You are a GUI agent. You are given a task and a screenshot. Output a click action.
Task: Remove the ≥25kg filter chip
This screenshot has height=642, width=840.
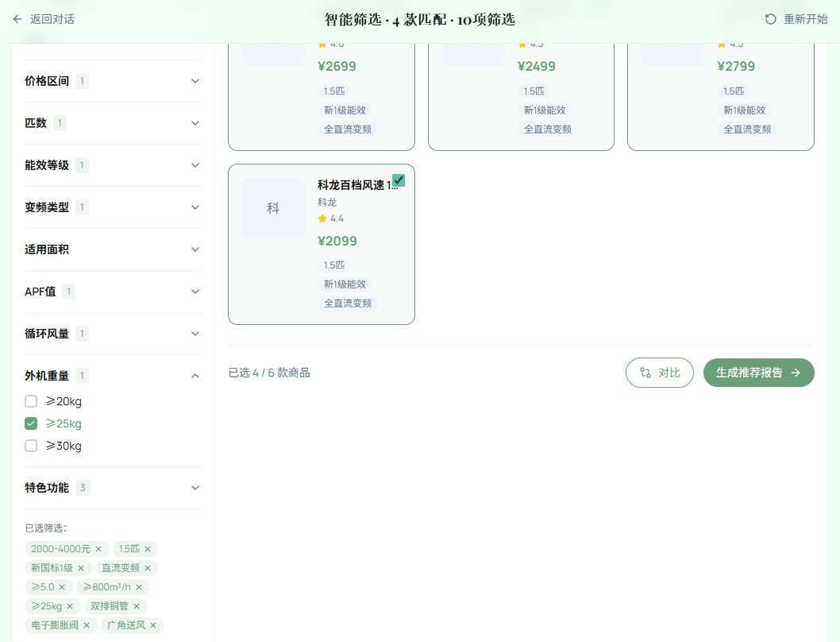click(x=70, y=606)
